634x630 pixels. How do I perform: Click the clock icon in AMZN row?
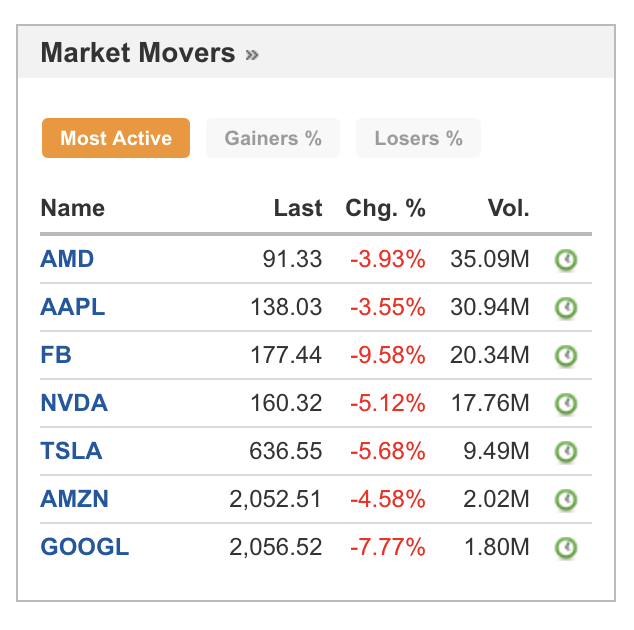click(566, 499)
